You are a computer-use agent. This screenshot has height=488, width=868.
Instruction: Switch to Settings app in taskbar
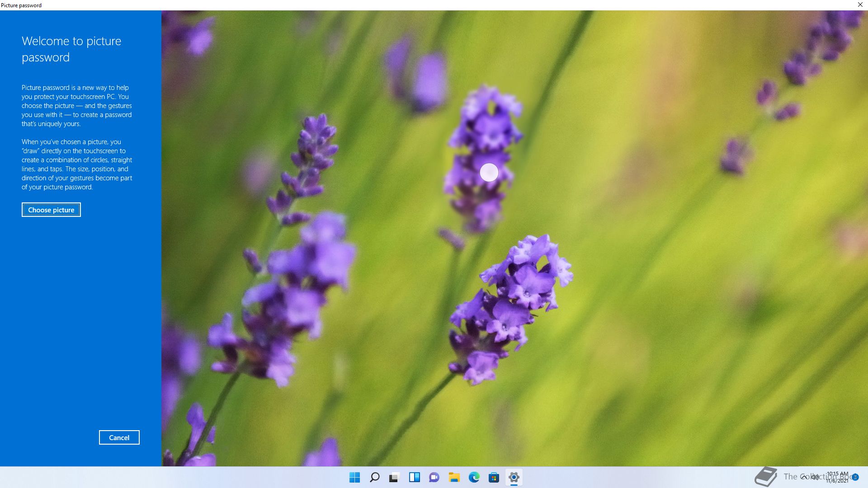click(514, 477)
